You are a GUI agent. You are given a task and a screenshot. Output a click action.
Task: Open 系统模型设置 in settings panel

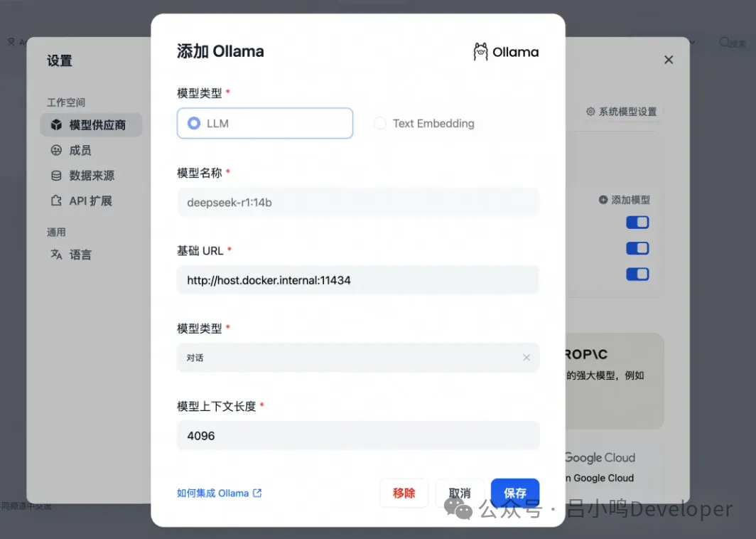point(622,112)
